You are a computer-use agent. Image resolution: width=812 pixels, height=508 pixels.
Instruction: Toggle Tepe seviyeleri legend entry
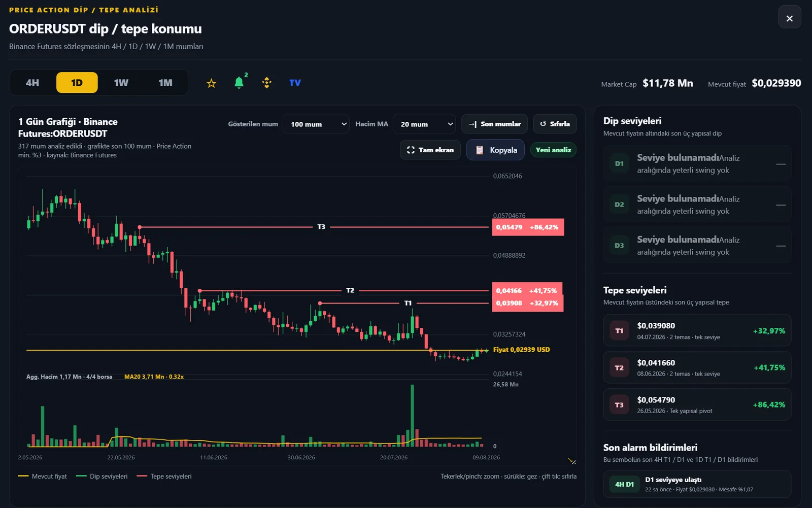click(164, 477)
